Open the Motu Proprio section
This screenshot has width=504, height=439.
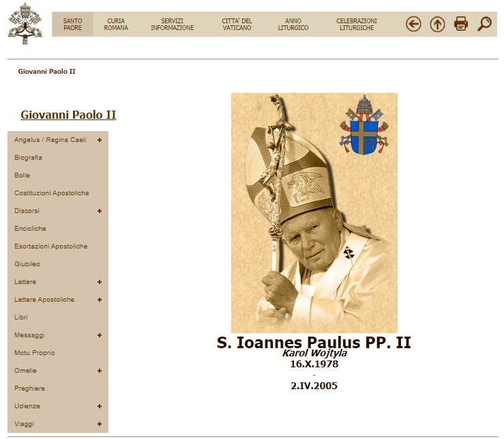35,353
